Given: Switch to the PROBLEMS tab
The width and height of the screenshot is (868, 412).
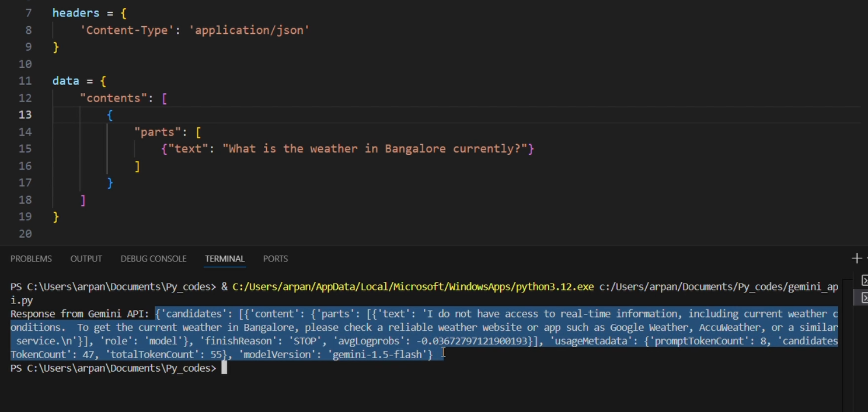Looking at the screenshot, I should [x=31, y=259].
